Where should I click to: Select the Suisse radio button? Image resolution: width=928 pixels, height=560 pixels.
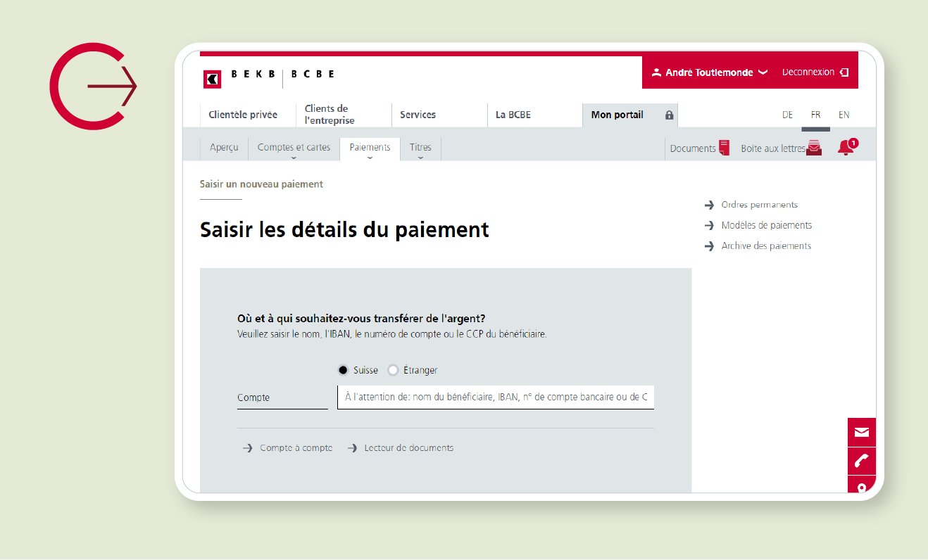pyautogui.click(x=343, y=370)
